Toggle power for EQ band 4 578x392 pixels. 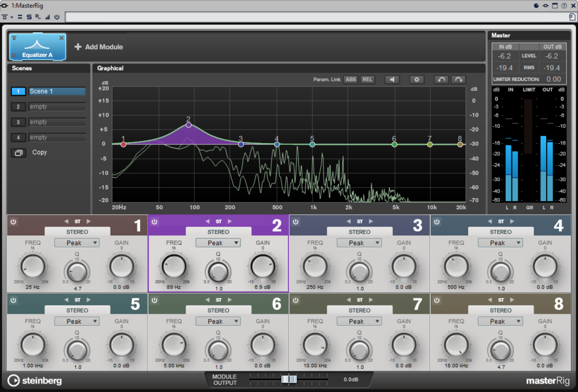point(437,221)
